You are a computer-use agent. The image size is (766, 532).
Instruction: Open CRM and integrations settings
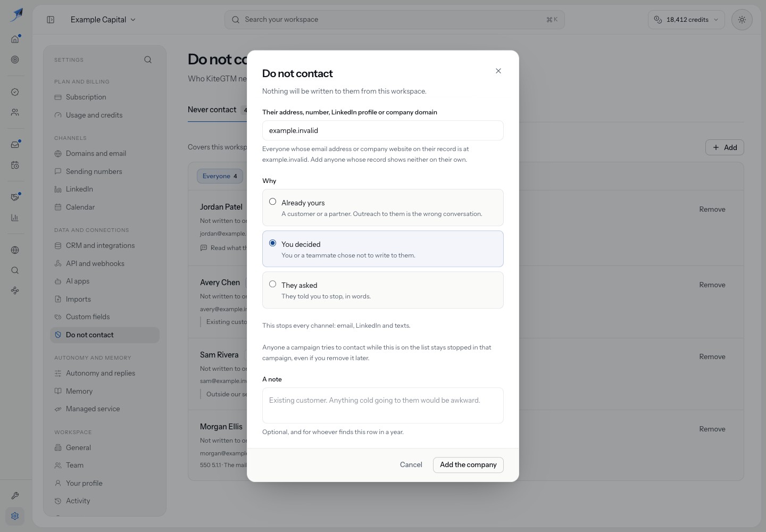pos(105,246)
